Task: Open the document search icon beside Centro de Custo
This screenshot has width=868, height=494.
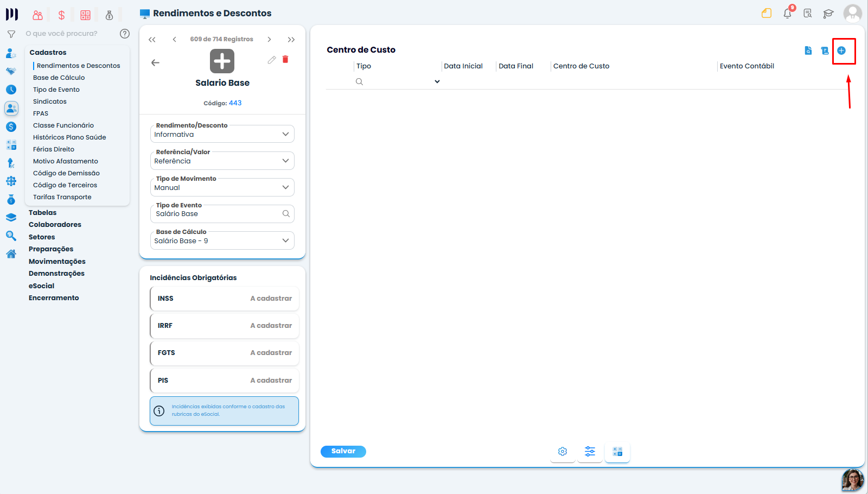Action: pos(808,50)
